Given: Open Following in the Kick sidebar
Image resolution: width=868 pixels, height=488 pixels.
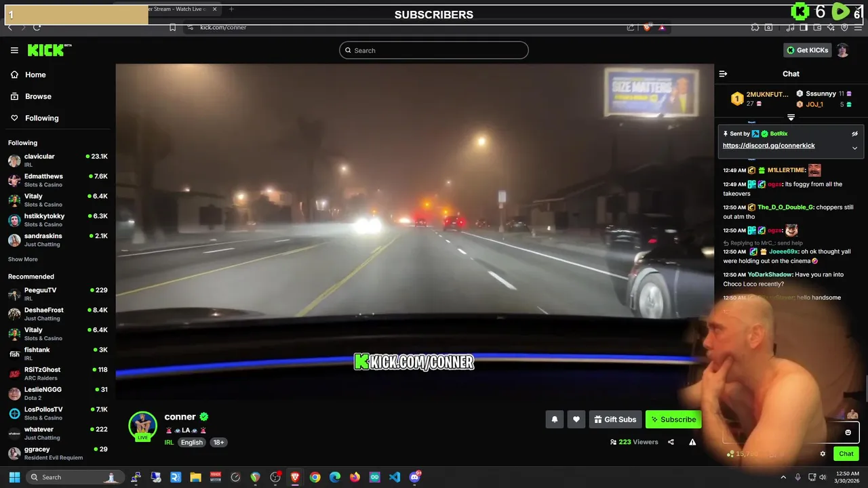Looking at the screenshot, I should (x=34, y=118).
